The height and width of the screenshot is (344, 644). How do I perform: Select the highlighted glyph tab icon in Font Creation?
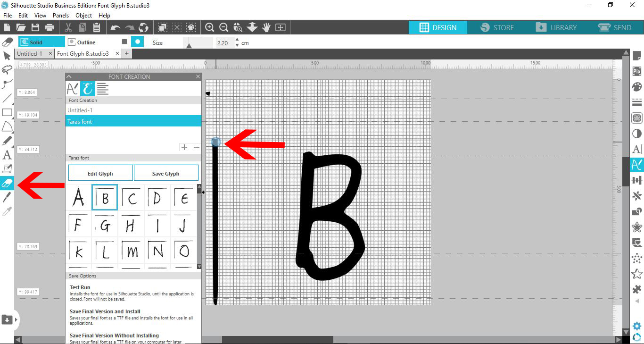point(88,88)
